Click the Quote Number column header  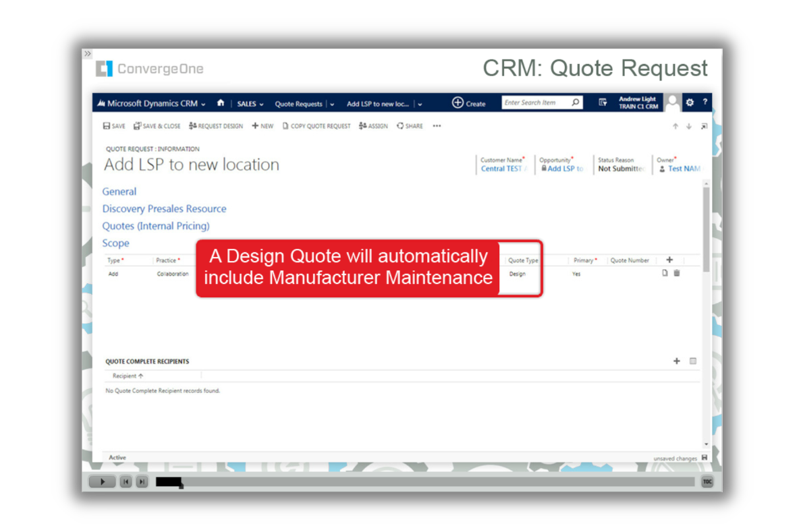pyautogui.click(x=630, y=260)
